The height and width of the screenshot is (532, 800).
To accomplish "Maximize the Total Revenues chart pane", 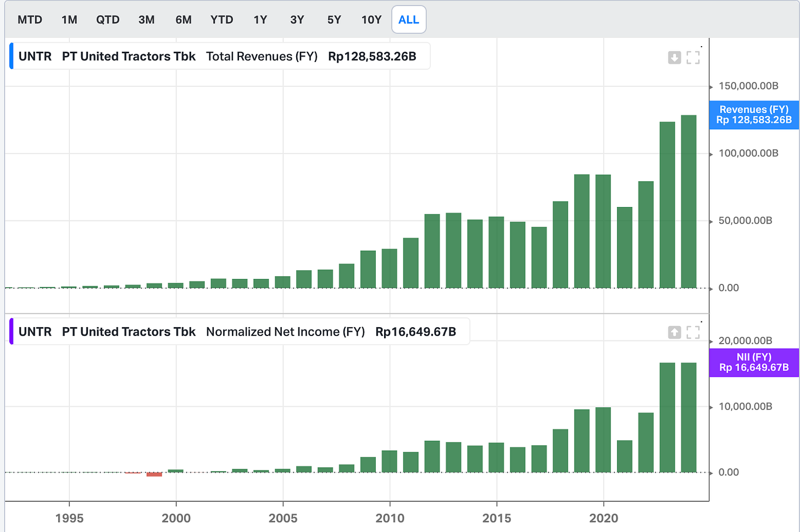I will pyautogui.click(x=693, y=57).
